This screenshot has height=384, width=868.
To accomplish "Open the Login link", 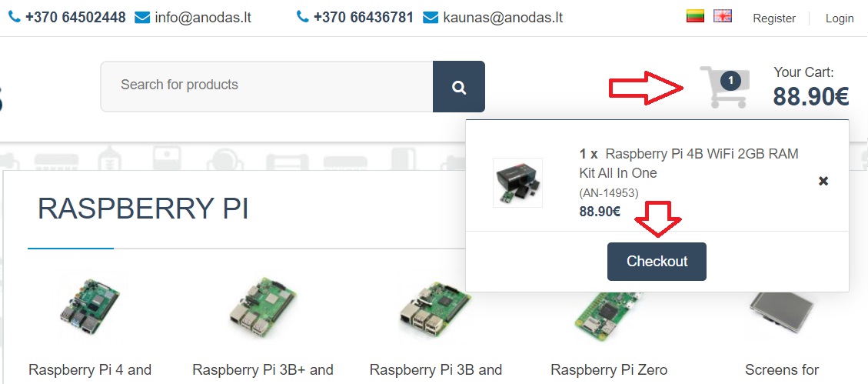I will (840, 18).
